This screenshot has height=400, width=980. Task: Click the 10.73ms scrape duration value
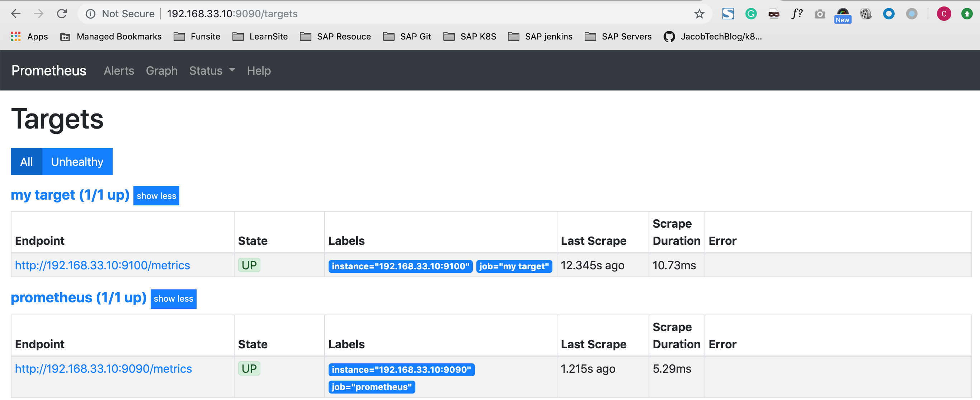(674, 265)
